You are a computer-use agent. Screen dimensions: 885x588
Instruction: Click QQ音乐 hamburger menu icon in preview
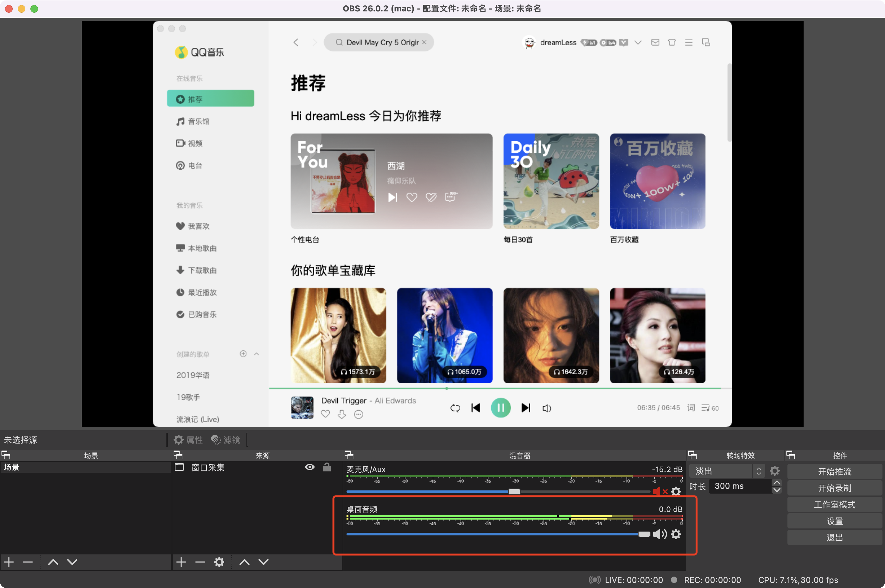tap(689, 42)
